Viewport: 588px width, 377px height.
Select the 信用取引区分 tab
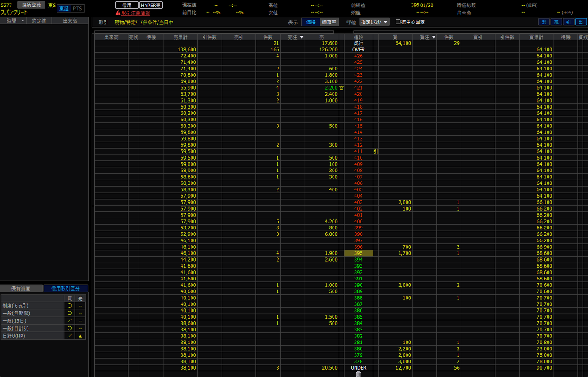pyautogui.click(x=65, y=289)
